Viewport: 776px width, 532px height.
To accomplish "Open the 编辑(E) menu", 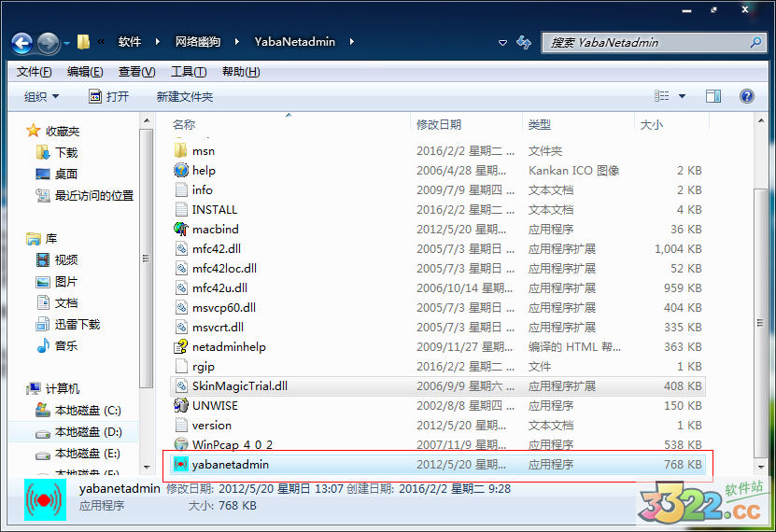I will click(85, 72).
